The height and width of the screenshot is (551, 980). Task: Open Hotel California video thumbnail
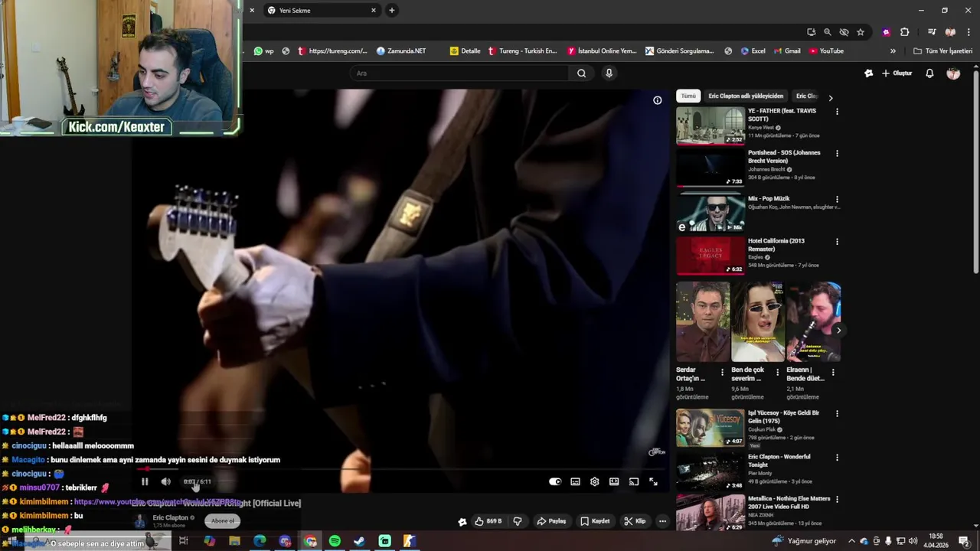click(x=710, y=256)
